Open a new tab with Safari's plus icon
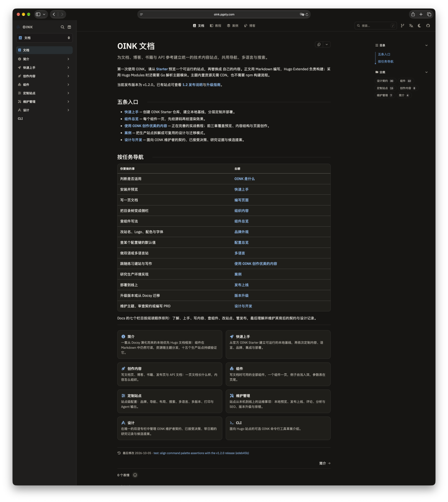The image size is (448, 502). click(x=421, y=14)
